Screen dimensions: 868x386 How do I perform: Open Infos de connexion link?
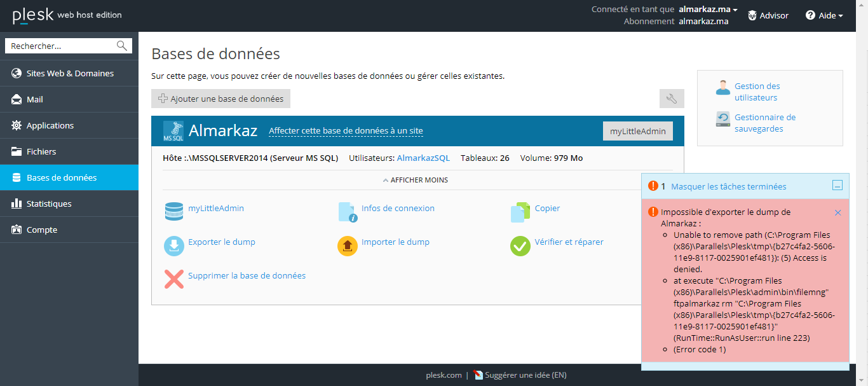[x=398, y=208]
